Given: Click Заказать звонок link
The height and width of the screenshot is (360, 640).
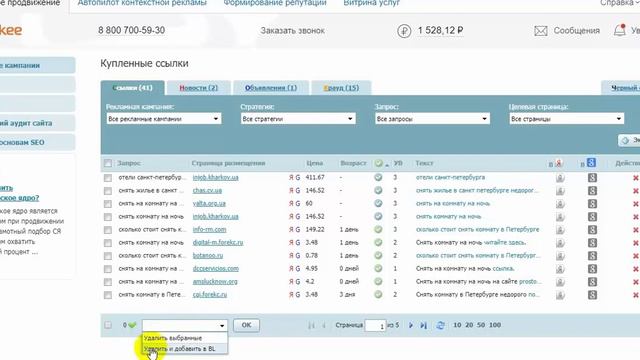Looking at the screenshot, I should click(x=293, y=31).
